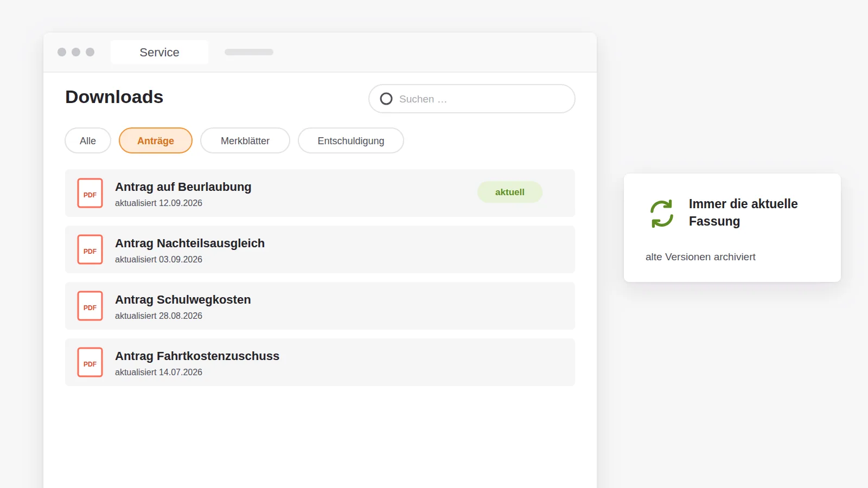The image size is (868, 488).
Task: Click the search magnifier icon
Action: (386, 99)
